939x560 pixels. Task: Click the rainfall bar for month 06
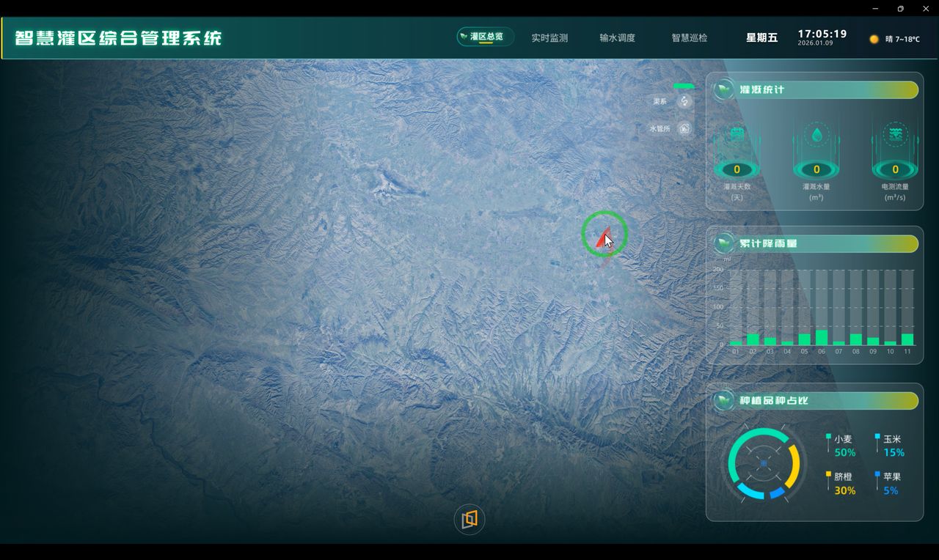tap(822, 337)
